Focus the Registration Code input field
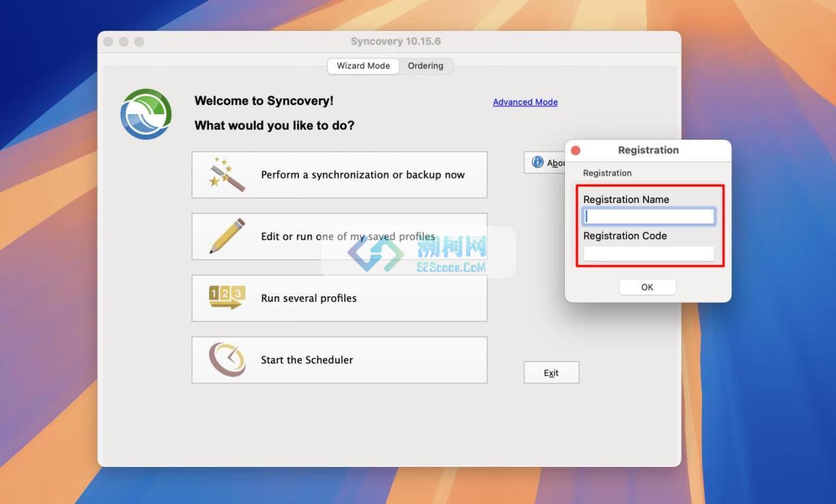 pos(649,253)
